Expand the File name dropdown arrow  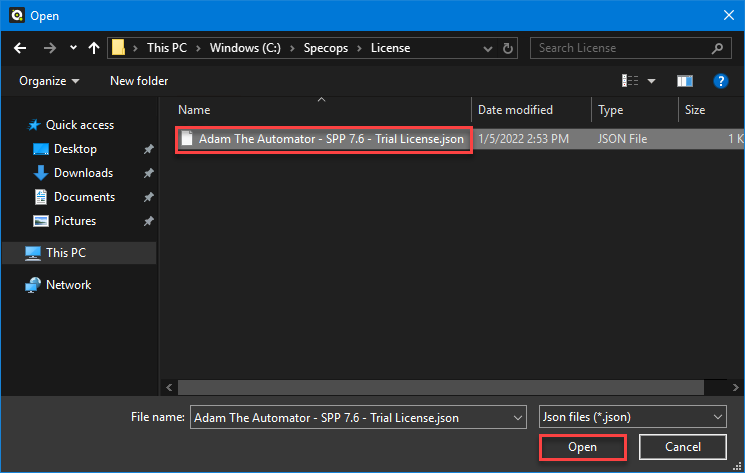[x=517, y=418]
